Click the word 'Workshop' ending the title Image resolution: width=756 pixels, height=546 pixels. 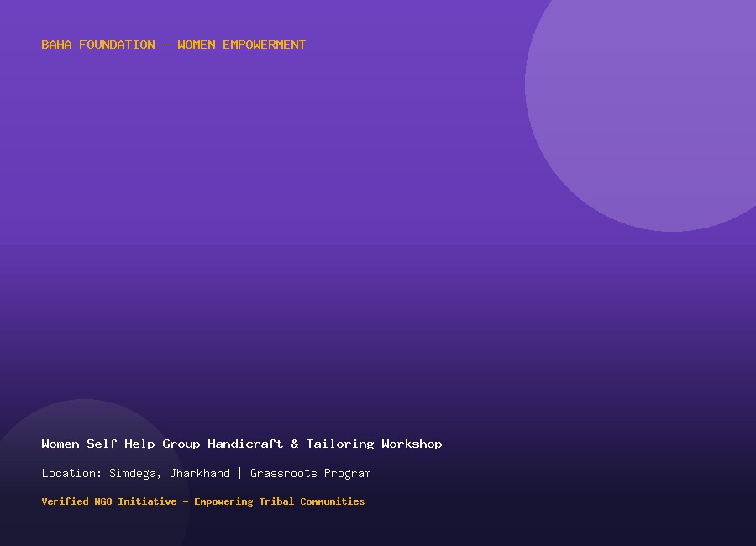tap(412, 444)
